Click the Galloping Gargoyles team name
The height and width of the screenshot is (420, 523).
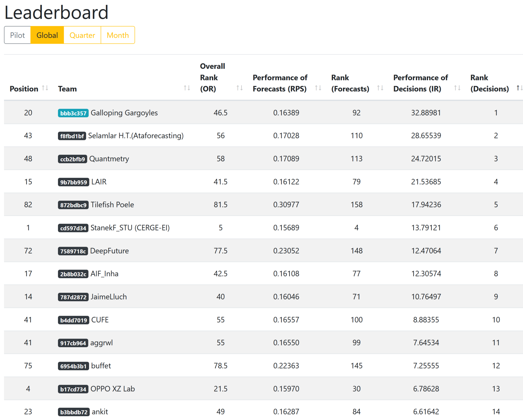coord(124,113)
